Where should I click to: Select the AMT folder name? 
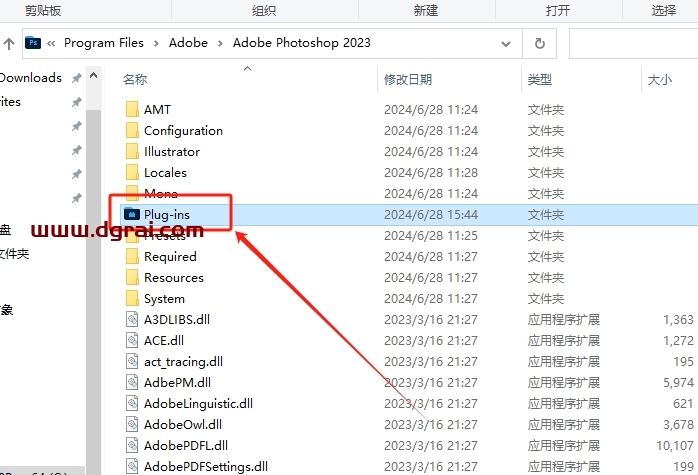click(157, 109)
